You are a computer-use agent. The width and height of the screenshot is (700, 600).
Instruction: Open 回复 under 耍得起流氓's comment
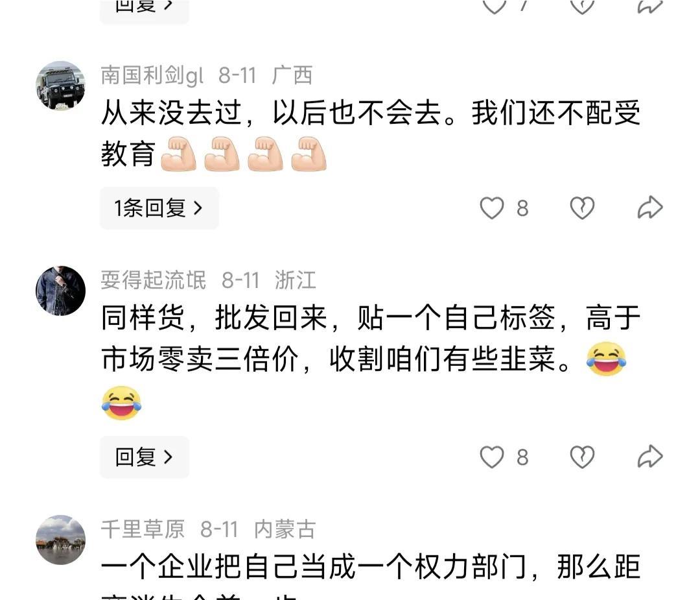[145, 457]
